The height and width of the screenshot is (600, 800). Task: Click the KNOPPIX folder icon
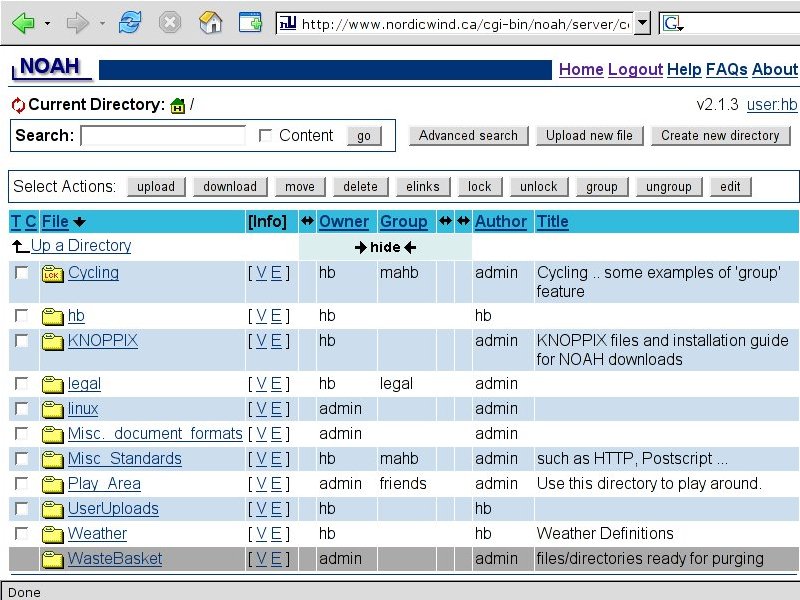point(53,341)
